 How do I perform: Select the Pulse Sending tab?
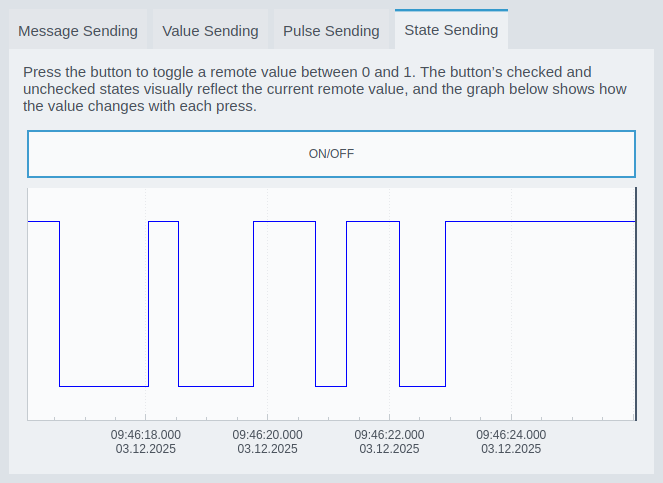tap(331, 31)
